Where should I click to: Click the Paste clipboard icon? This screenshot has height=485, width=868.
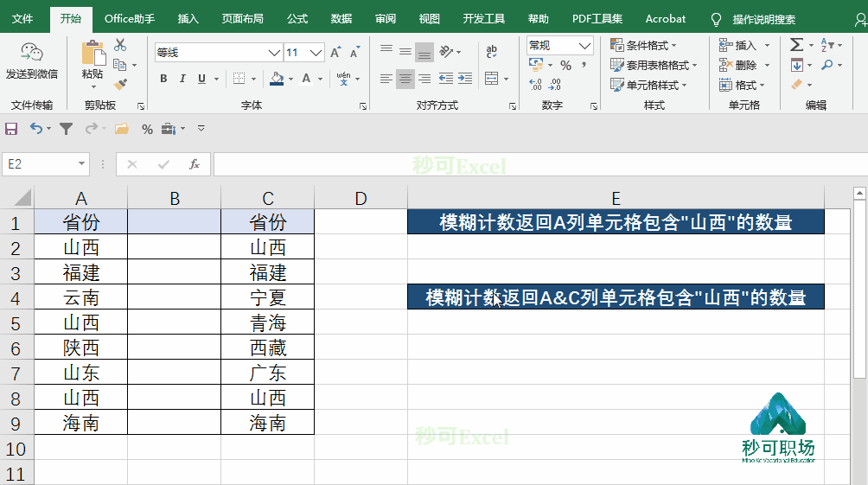[x=93, y=53]
